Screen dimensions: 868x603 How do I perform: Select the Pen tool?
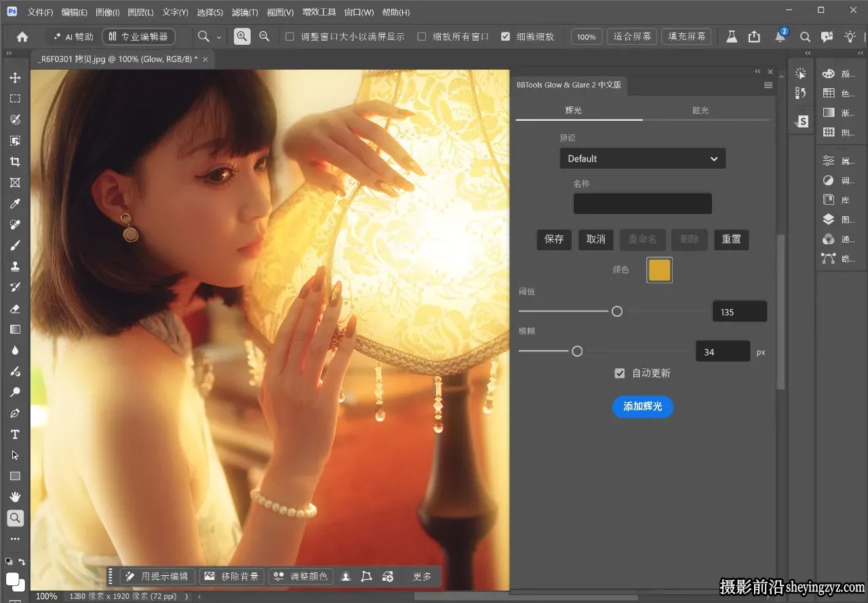click(x=15, y=413)
